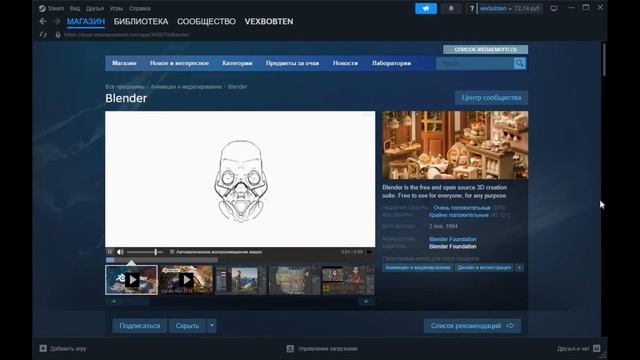Switch to МАГАЗИН tab
The image size is (640, 360).
click(x=86, y=21)
